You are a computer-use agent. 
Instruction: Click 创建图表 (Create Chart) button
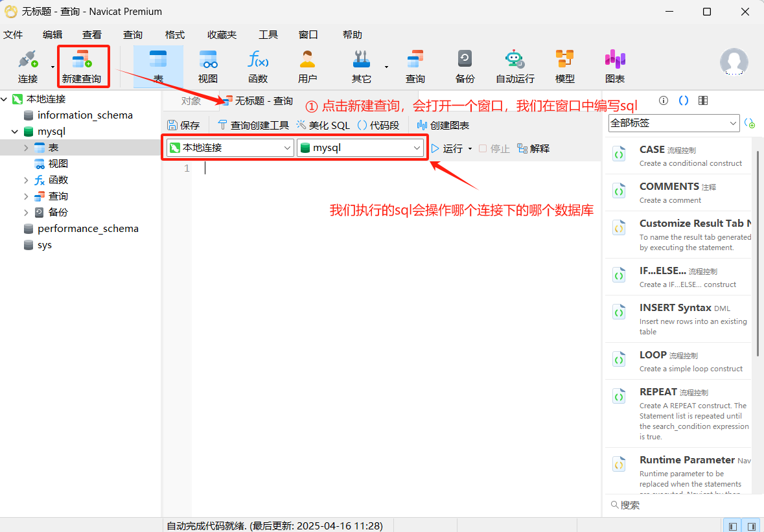click(x=443, y=125)
